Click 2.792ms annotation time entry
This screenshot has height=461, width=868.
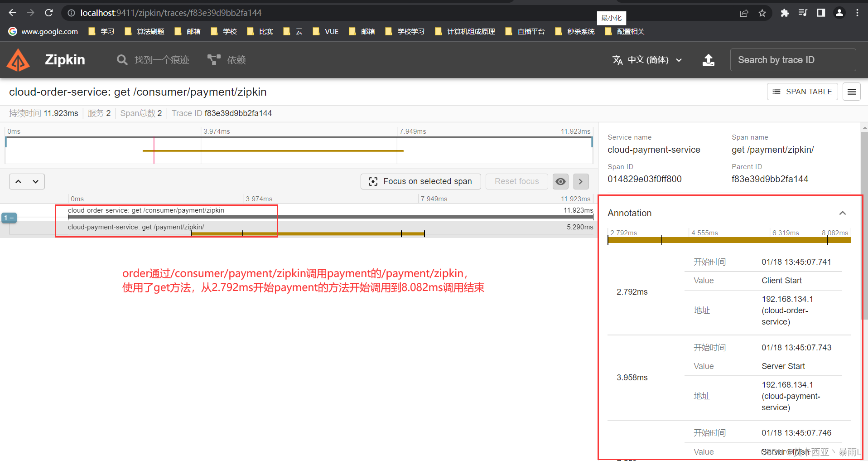coord(632,292)
